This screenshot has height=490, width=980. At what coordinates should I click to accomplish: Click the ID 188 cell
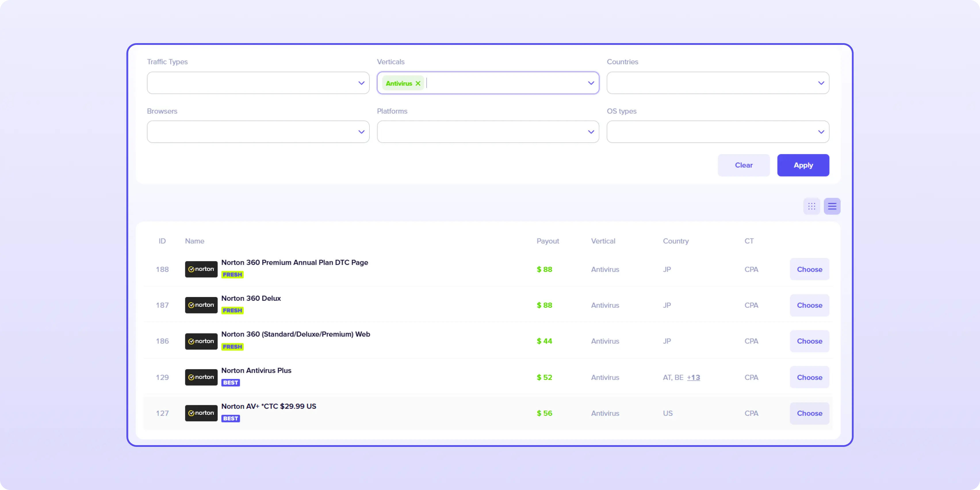[162, 269]
